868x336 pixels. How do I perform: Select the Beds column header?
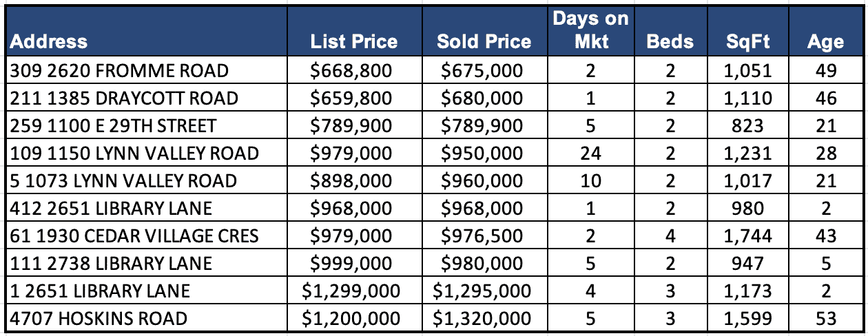click(670, 41)
